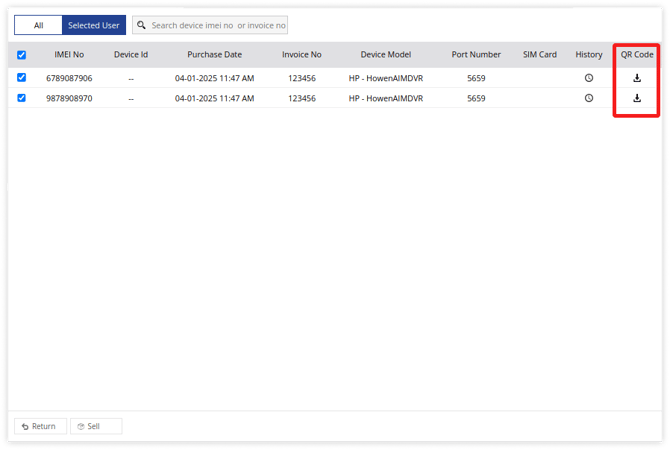Click the Port Number column header
670x450 pixels.
pyautogui.click(x=476, y=54)
